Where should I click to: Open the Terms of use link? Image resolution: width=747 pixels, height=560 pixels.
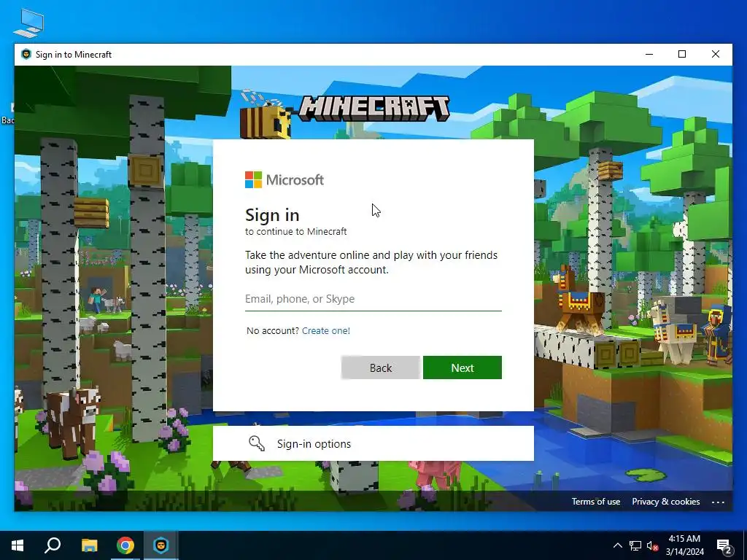[596, 502]
